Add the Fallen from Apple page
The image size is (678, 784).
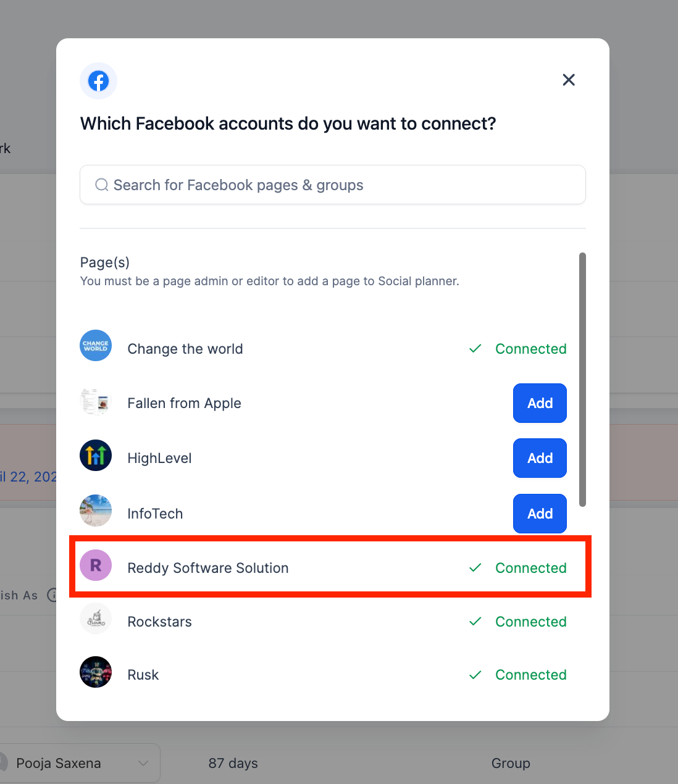coord(540,403)
